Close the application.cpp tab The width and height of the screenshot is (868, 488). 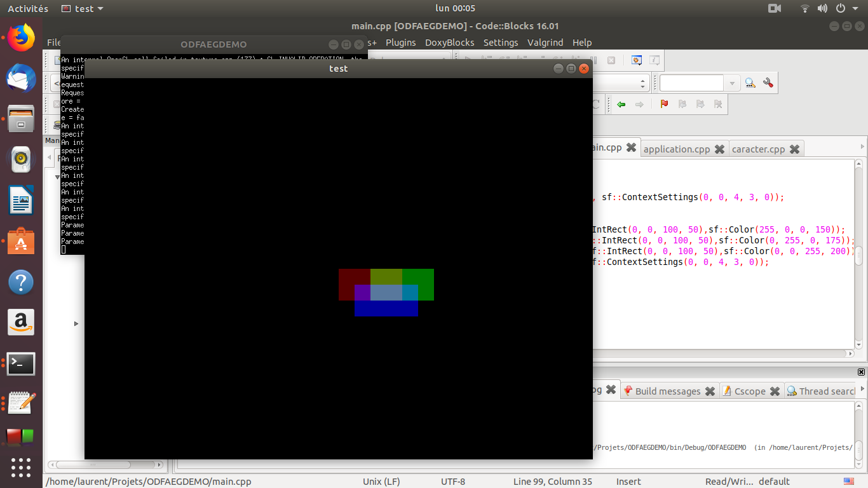point(719,149)
